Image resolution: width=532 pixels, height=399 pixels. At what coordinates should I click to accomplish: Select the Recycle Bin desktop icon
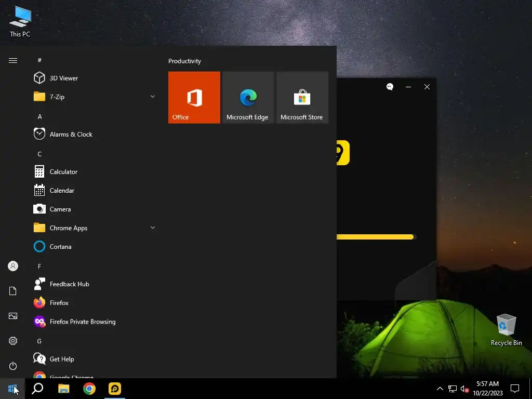coord(506,329)
